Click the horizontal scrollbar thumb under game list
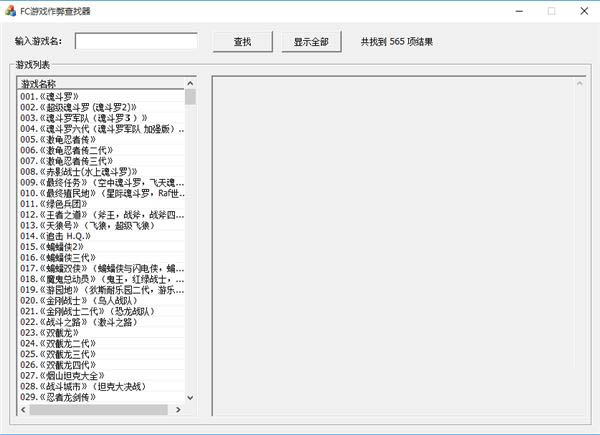Image resolution: width=600 pixels, height=435 pixels. pyautogui.click(x=98, y=409)
